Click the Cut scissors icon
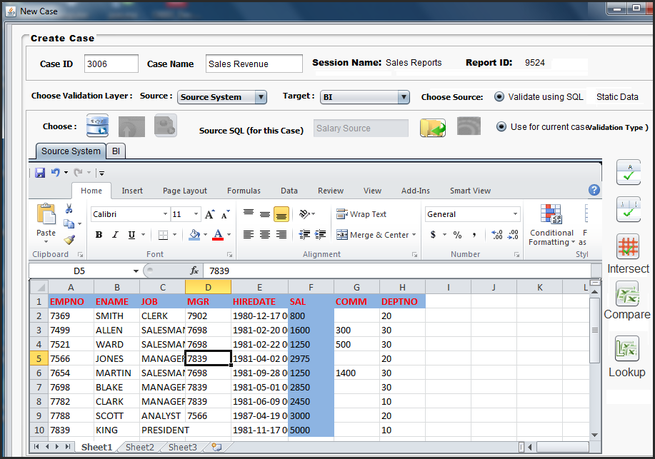 pyautogui.click(x=69, y=209)
